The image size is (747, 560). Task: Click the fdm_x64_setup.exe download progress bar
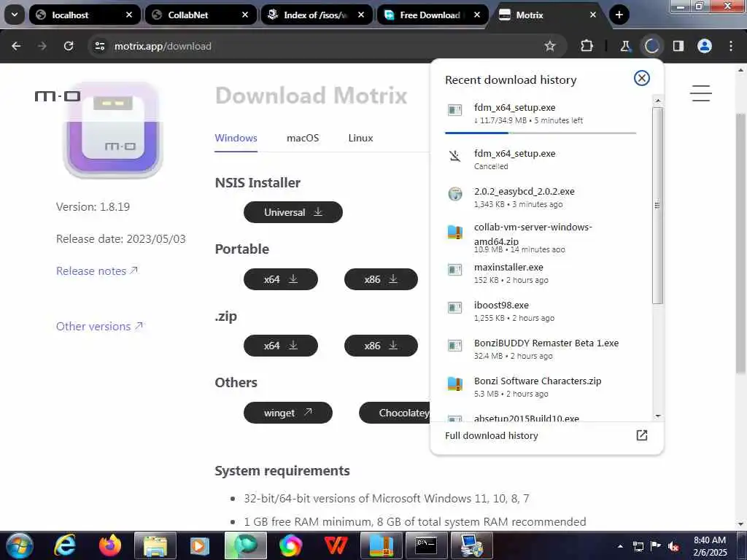point(541,133)
